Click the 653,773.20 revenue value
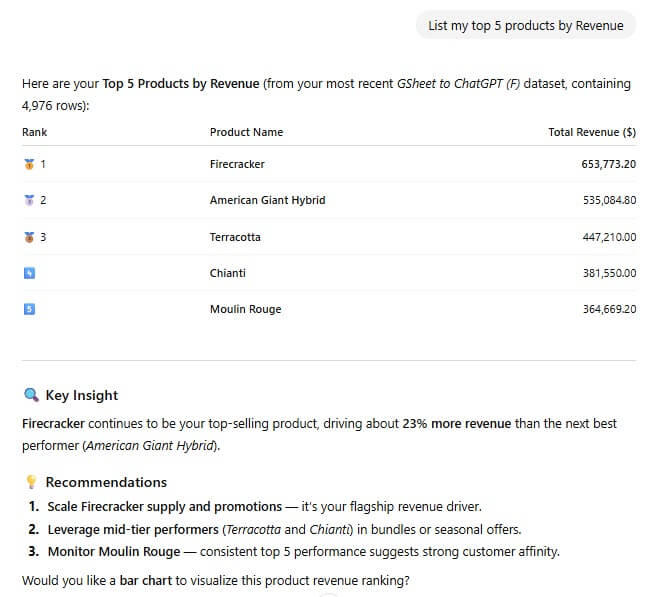This screenshot has width=659, height=597. click(608, 164)
